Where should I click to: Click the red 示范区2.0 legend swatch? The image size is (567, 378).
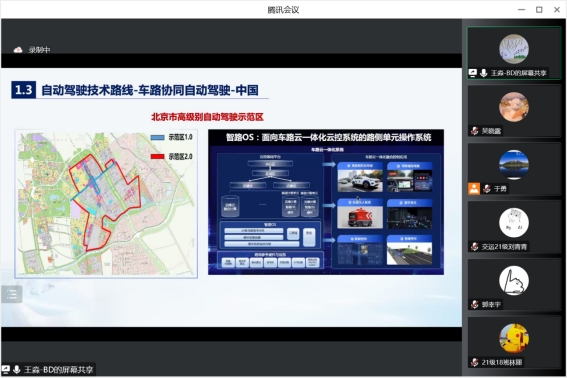click(158, 157)
